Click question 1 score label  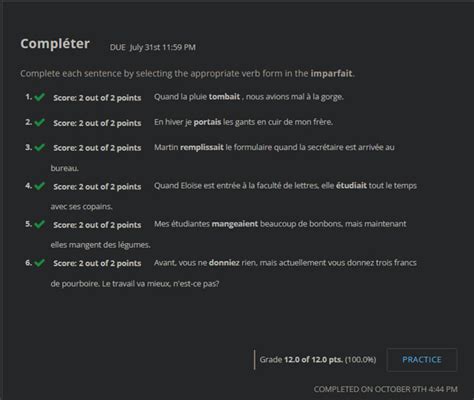click(97, 98)
